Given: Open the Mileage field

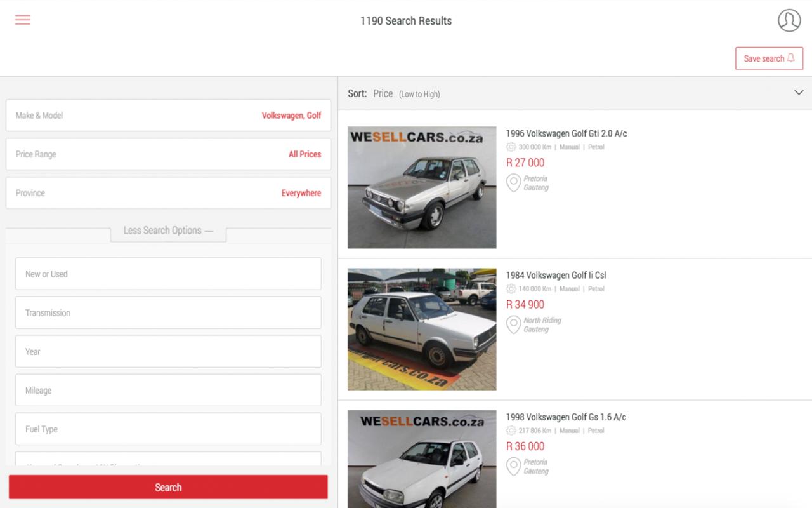Looking at the screenshot, I should pos(168,391).
